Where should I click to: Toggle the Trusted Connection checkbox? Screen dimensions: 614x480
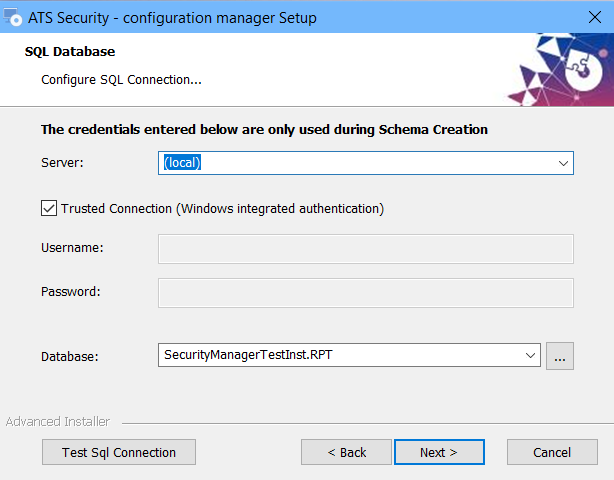(x=49, y=208)
